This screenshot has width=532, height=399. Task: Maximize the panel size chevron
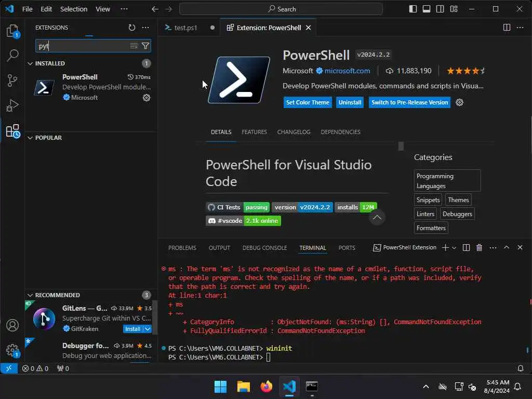[507, 247]
